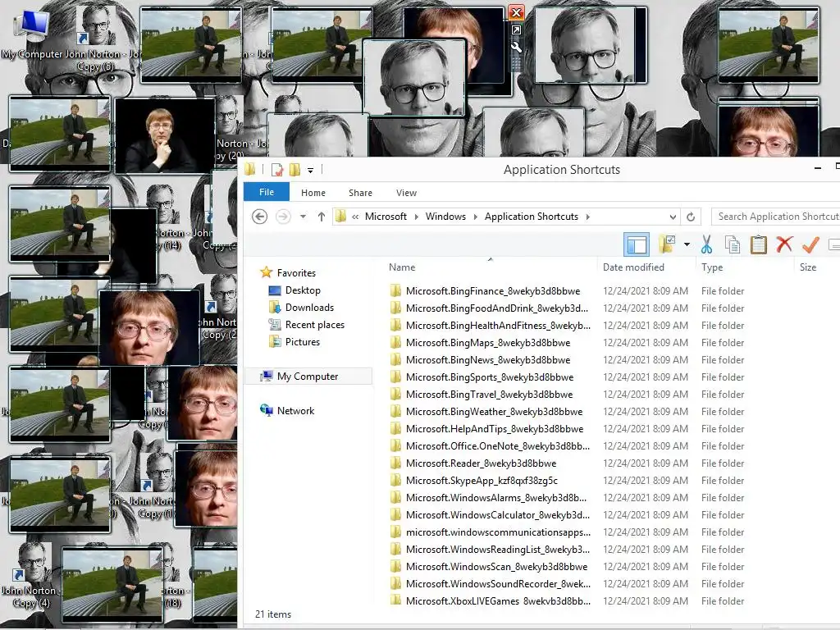Image resolution: width=840 pixels, height=630 pixels.
Task: Open the recent locations dropdown arrow
Action: 303,217
